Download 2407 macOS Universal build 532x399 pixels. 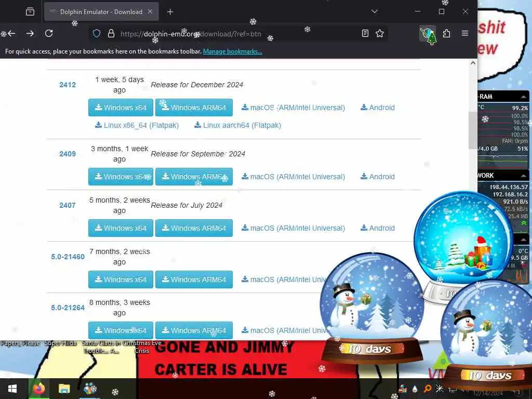click(x=293, y=228)
